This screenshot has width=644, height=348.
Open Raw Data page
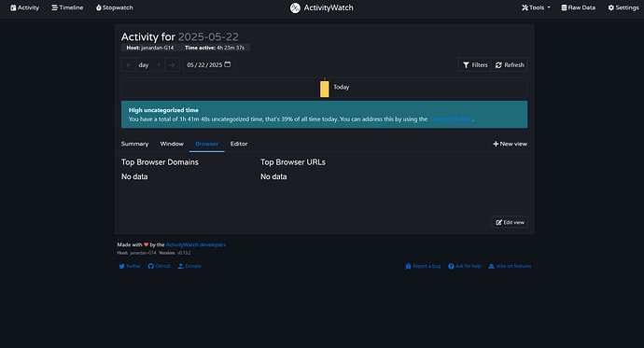point(579,7)
